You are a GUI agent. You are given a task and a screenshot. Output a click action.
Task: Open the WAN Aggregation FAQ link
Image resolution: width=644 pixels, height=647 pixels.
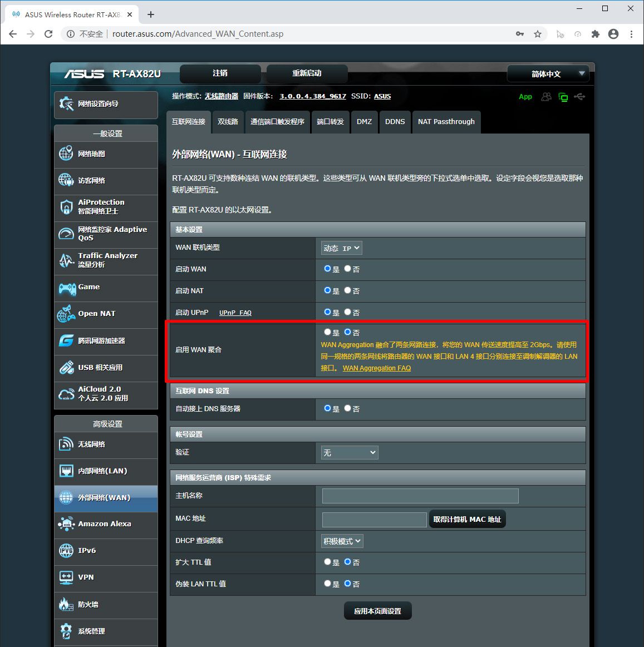click(x=377, y=368)
